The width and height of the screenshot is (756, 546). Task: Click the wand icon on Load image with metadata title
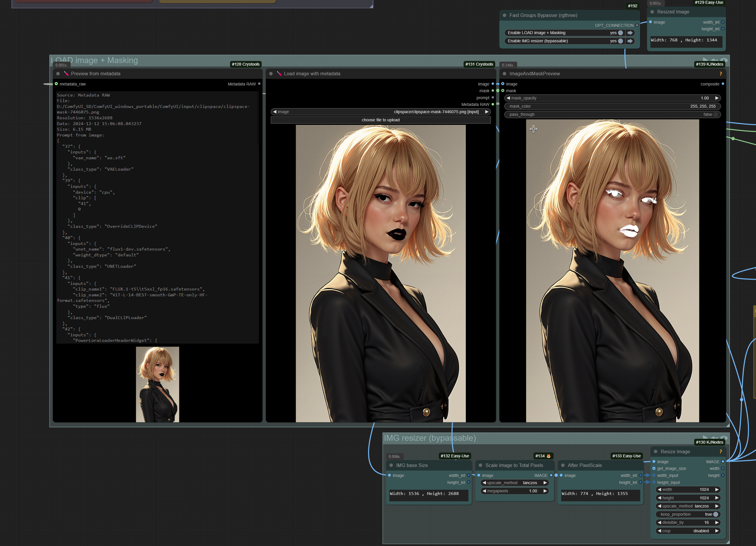(279, 74)
